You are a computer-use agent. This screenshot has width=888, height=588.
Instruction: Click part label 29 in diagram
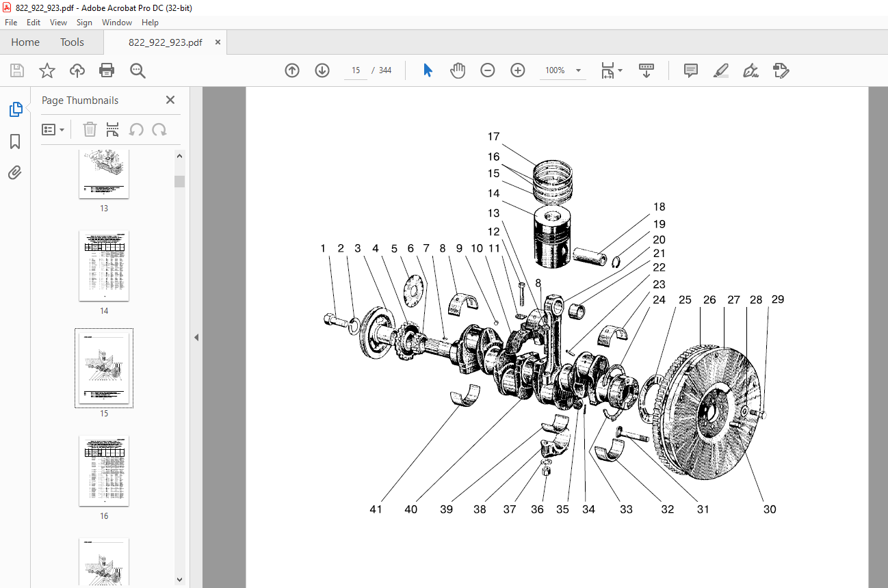point(777,299)
